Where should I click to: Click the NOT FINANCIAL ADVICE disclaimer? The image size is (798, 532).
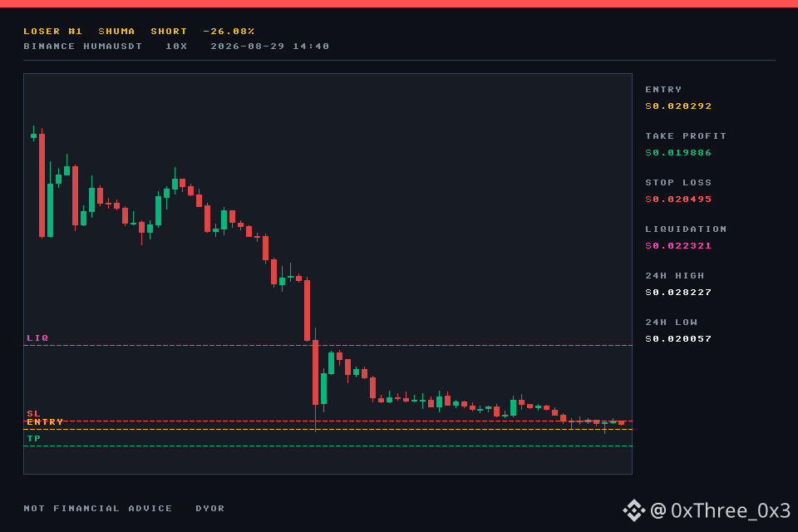pos(98,509)
